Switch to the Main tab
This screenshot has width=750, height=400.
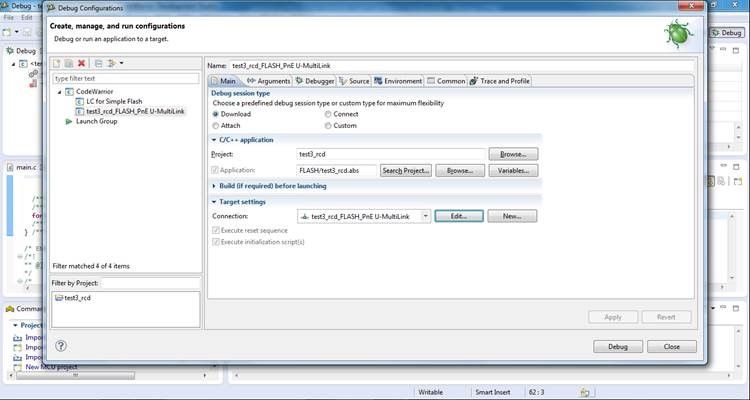[223, 81]
